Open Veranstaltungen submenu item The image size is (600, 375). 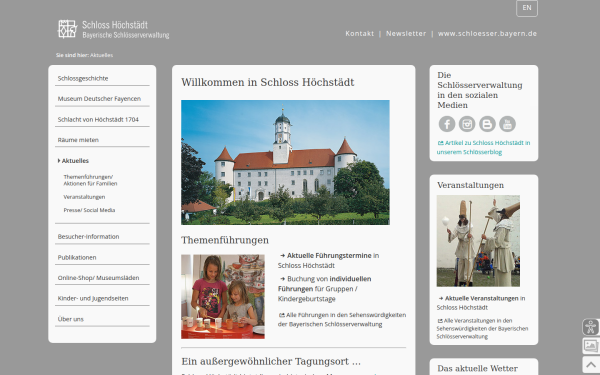click(84, 197)
